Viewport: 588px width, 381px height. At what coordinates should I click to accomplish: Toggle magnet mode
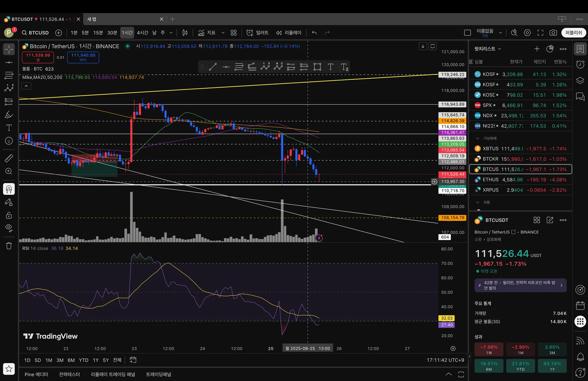coord(9,189)
